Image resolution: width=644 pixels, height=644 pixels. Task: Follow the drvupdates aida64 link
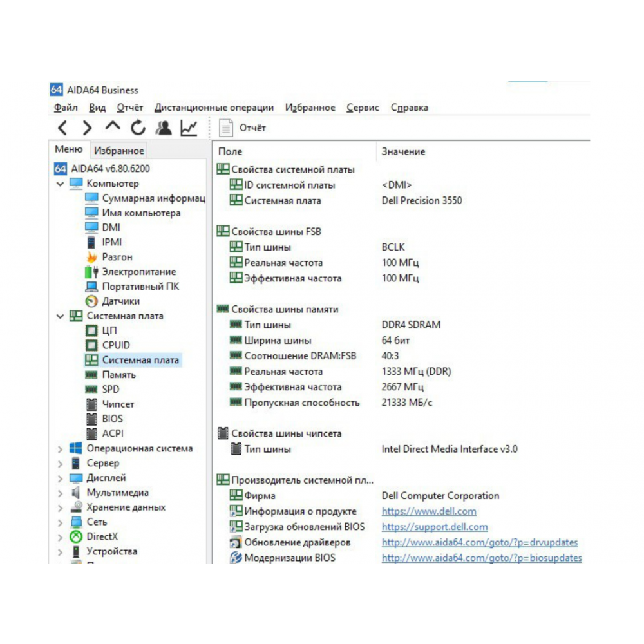pos(480,543)
